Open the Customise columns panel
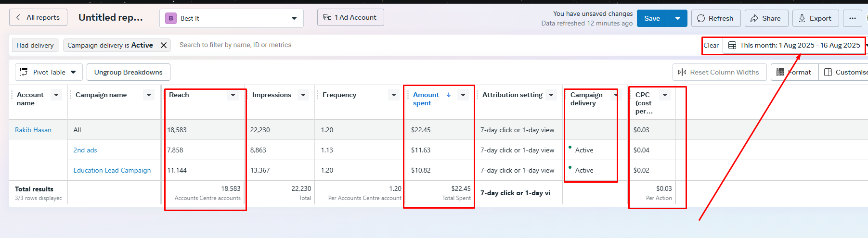Viewport: 868px width, 238px height. tap(845, 72)
